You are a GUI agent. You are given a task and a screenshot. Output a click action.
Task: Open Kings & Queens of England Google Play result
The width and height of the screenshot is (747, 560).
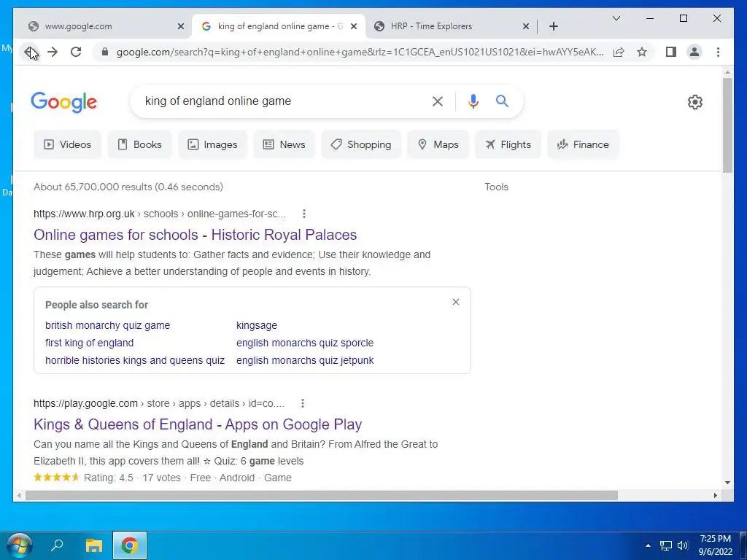tap(198, 424)
